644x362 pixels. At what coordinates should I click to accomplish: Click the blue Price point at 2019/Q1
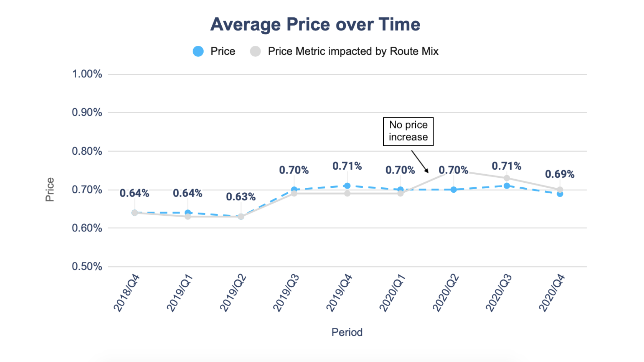pos(188,213)
